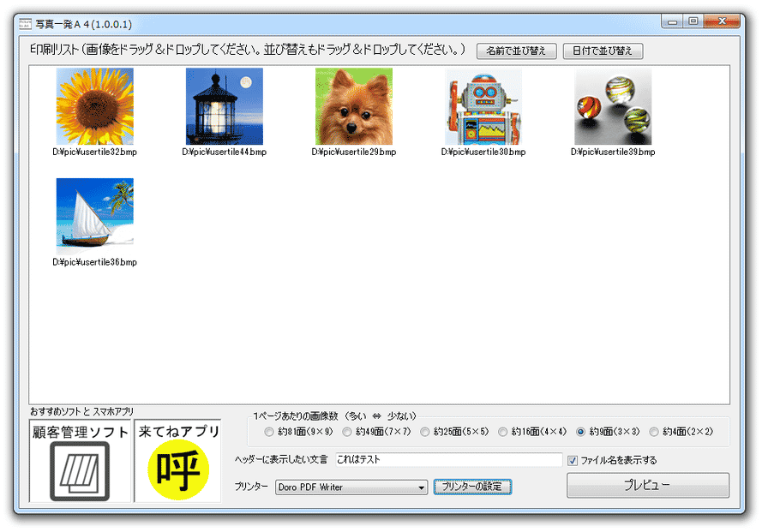Click the プレビュー preview button
This screenshot has width=762, height=532.
pos(648,485)
